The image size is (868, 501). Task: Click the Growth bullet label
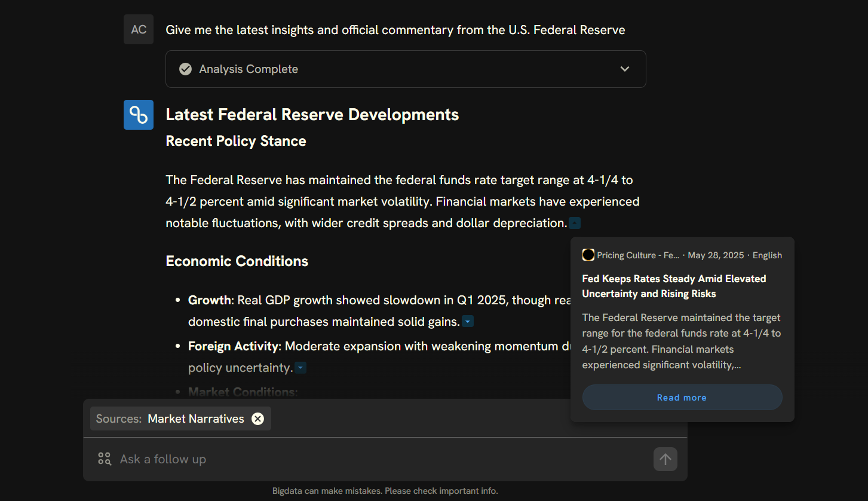point(210,300)
